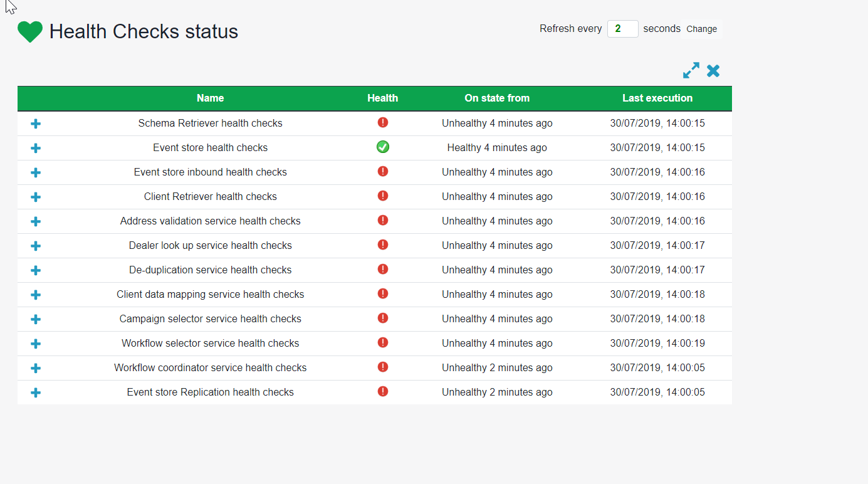Click the On state from column header

(497, 98)
